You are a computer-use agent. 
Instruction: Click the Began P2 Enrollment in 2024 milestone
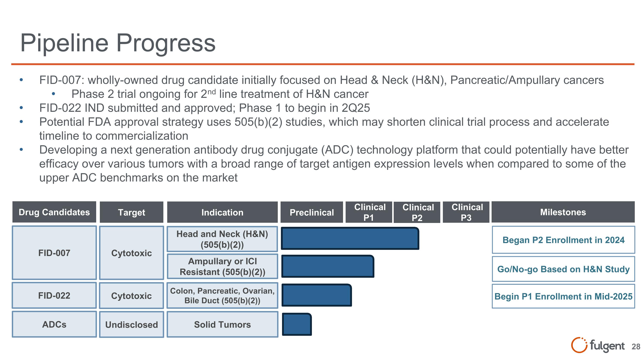pos(563,240)
